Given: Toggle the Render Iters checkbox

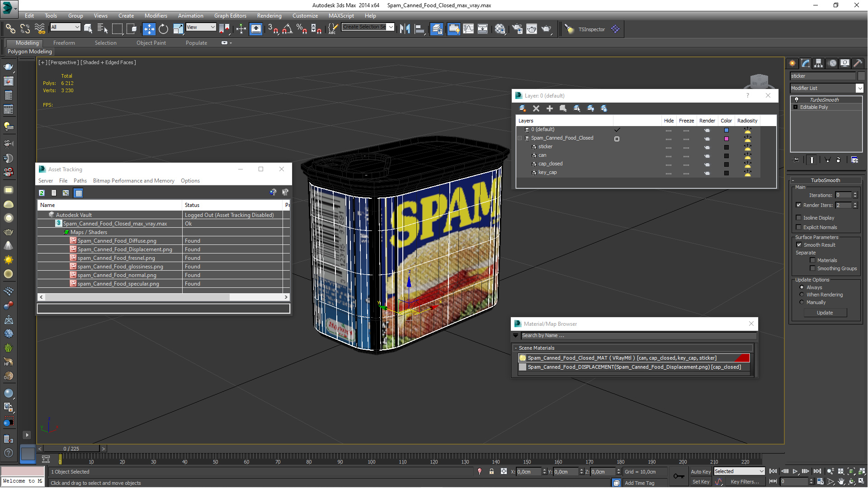Looking at the screenshot, I should [x=799, y=205].
